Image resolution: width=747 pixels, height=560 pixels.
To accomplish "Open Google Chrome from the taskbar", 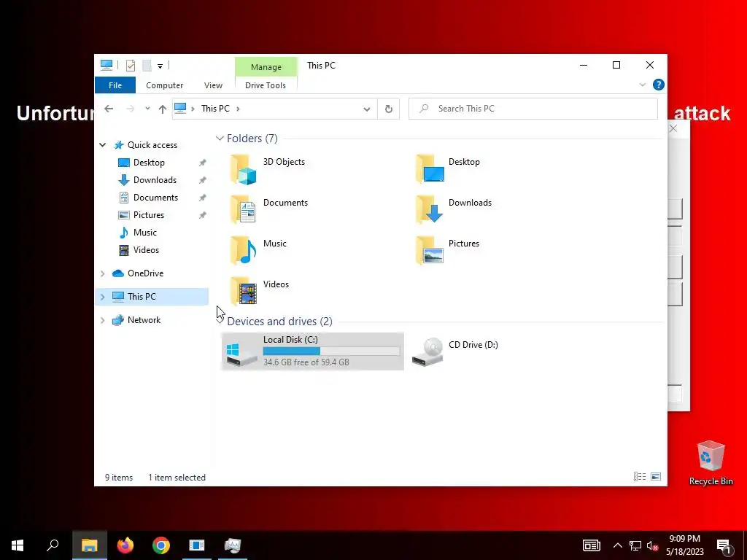I will tap(161, 545).
